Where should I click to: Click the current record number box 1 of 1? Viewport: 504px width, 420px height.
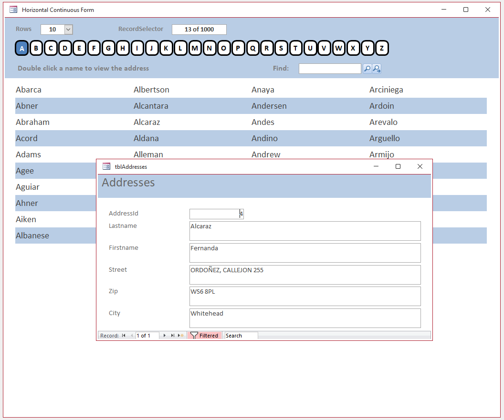click(x=147, y=336)
